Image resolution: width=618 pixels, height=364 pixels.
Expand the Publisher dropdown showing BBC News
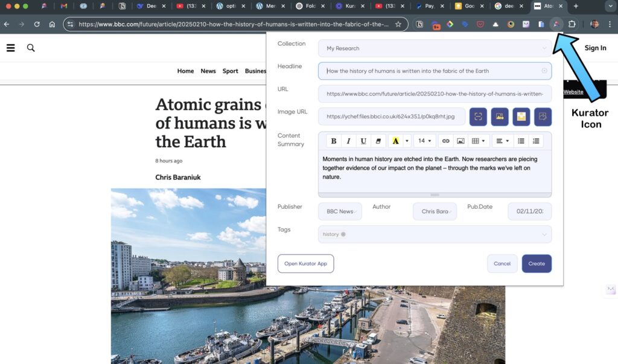tap(340, 211)
